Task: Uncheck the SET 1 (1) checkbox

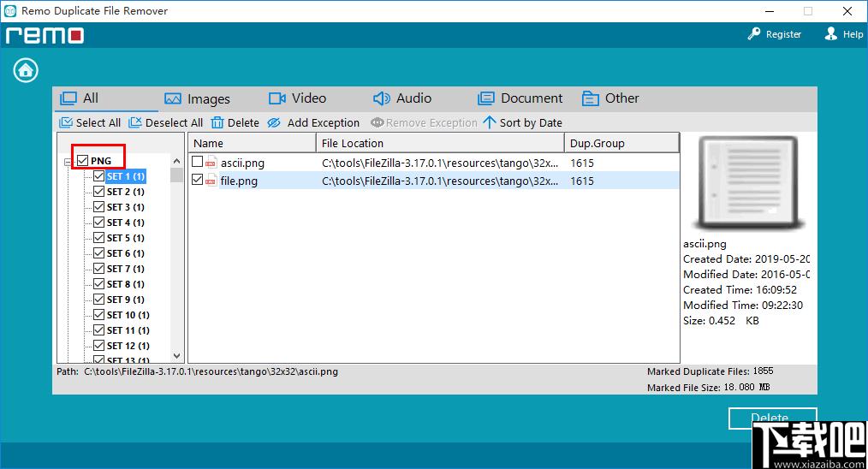Action: tap(98, 176)
